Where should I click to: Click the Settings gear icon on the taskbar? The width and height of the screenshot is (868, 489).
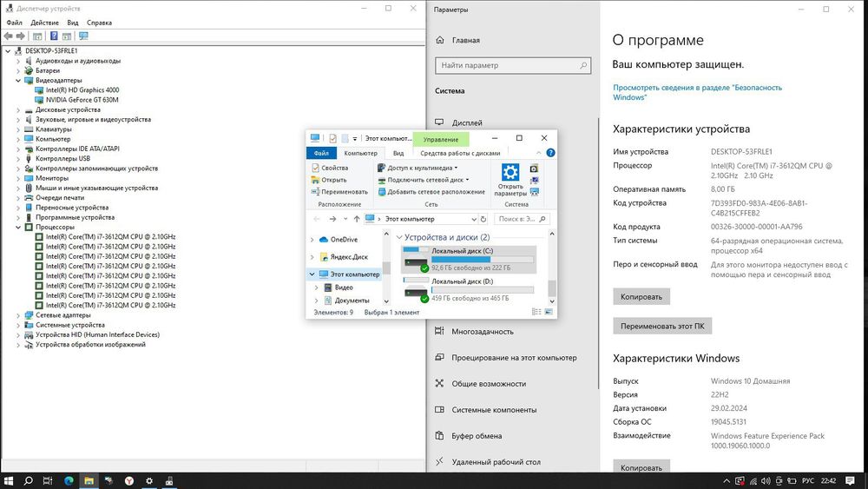[x=149, y=480]
